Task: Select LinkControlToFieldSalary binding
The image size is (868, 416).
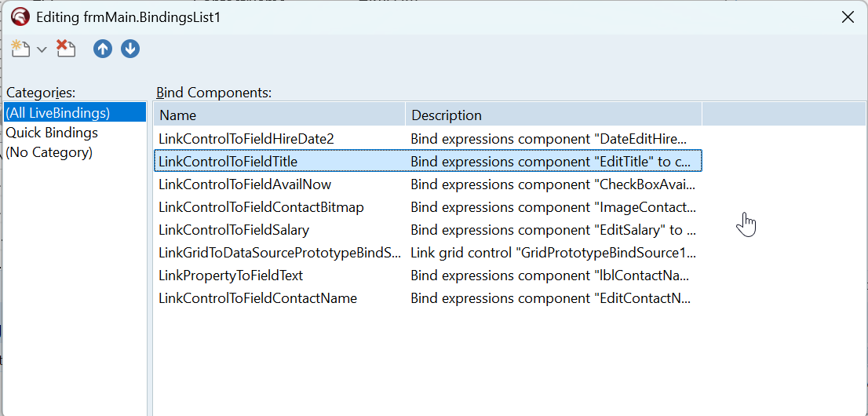Action: (x=234, y=230)
